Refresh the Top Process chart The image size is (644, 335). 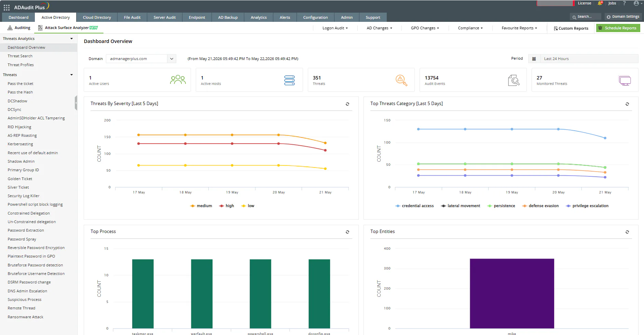(x=347, y=232)
